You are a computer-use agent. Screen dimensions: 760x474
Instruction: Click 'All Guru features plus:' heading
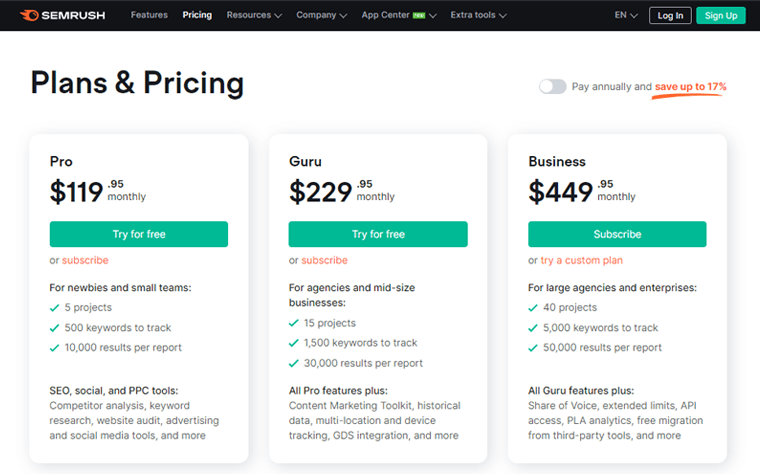pos(581,391)
